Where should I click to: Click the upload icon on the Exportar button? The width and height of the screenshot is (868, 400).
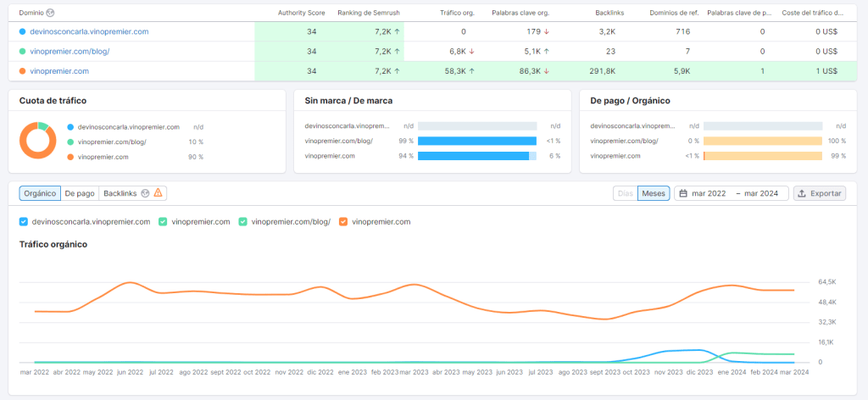(802, 193)
